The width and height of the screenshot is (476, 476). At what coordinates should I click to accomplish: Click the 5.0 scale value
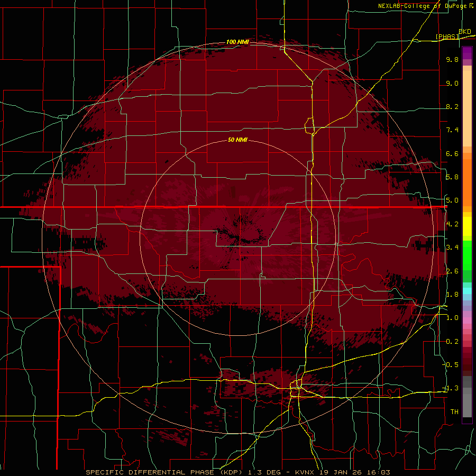[x=452, y=200]
